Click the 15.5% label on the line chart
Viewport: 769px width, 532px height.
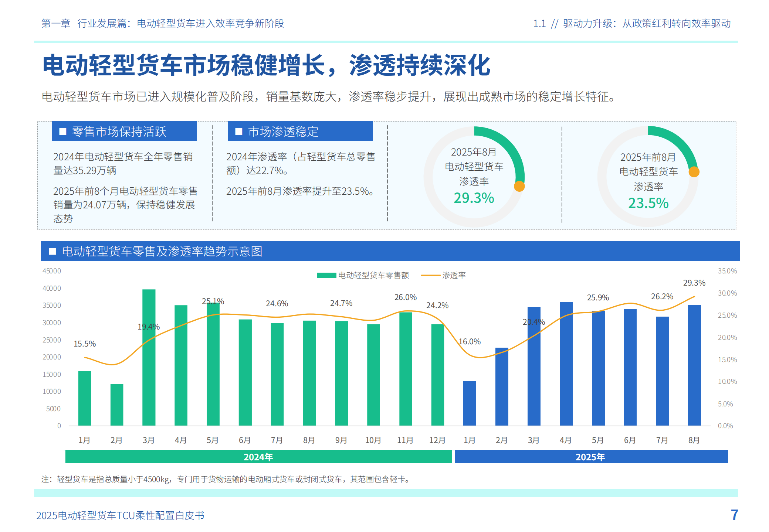click(x=85, y=344)
